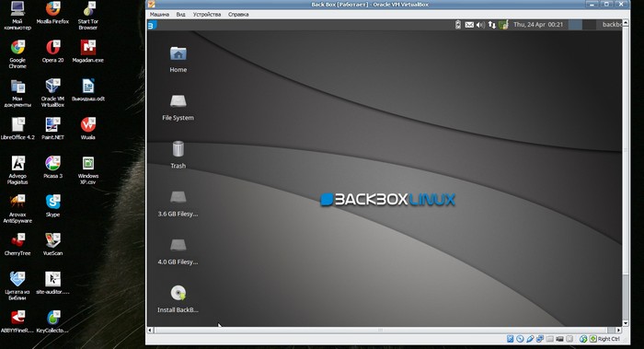Open the Вид menu
644x349 pixels.
pos(180,15)
